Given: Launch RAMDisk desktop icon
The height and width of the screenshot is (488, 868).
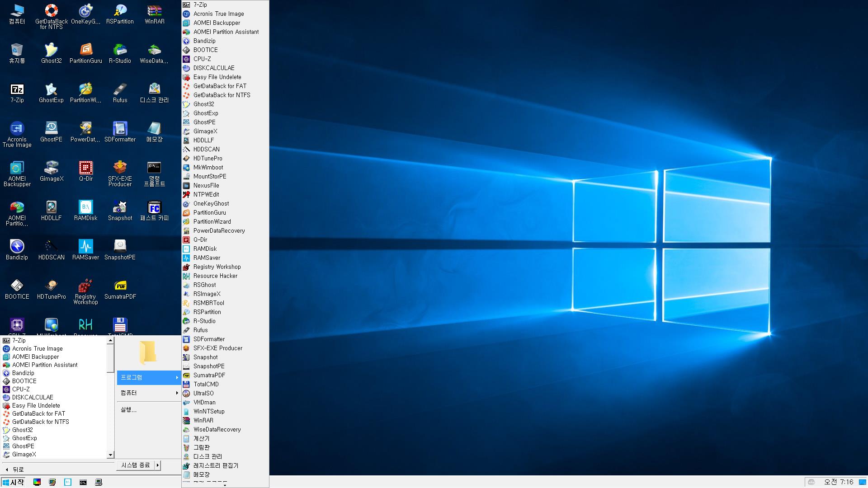Looking at the screenshot, I should pos(86,210).
